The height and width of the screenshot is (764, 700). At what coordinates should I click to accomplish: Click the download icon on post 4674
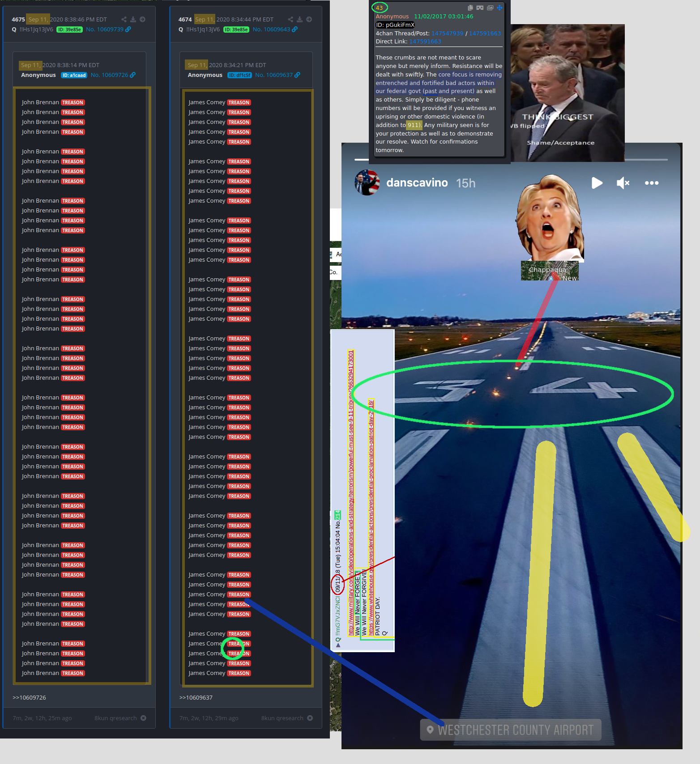click(x=299, y=19)
